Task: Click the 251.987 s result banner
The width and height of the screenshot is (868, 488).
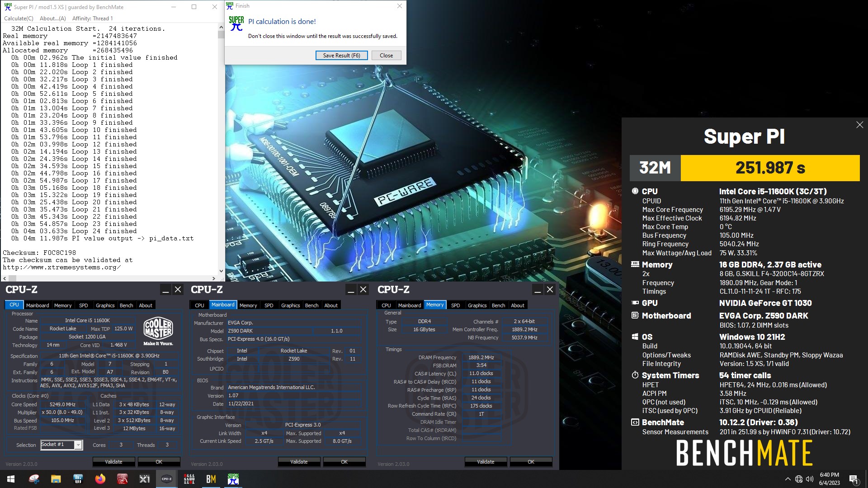Action: tap(770, 168)
